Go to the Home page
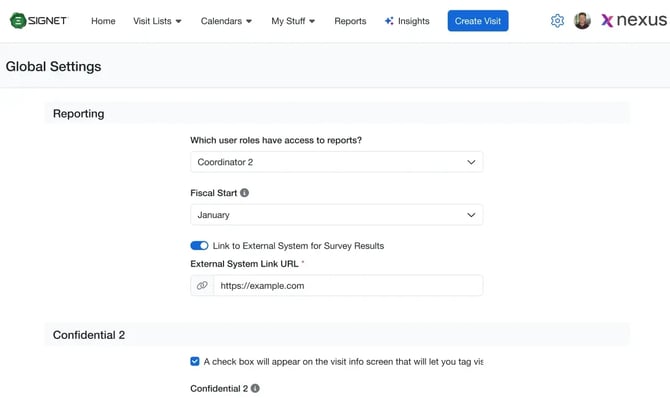 pyautogui.click(x=103, y=21)
